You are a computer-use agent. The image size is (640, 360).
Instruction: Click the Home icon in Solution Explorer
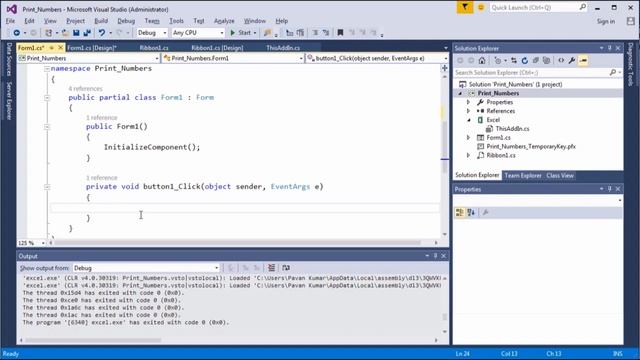click(482, 60)
